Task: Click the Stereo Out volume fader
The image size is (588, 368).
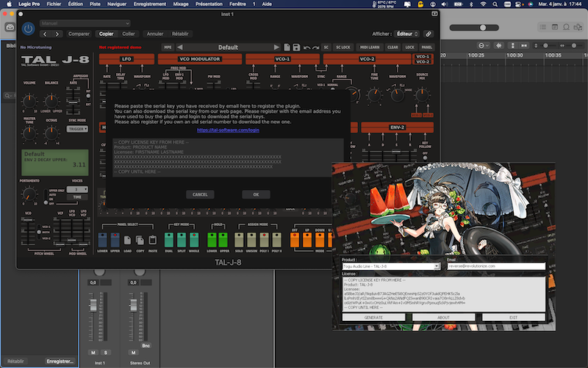Action: click(133, 305)
